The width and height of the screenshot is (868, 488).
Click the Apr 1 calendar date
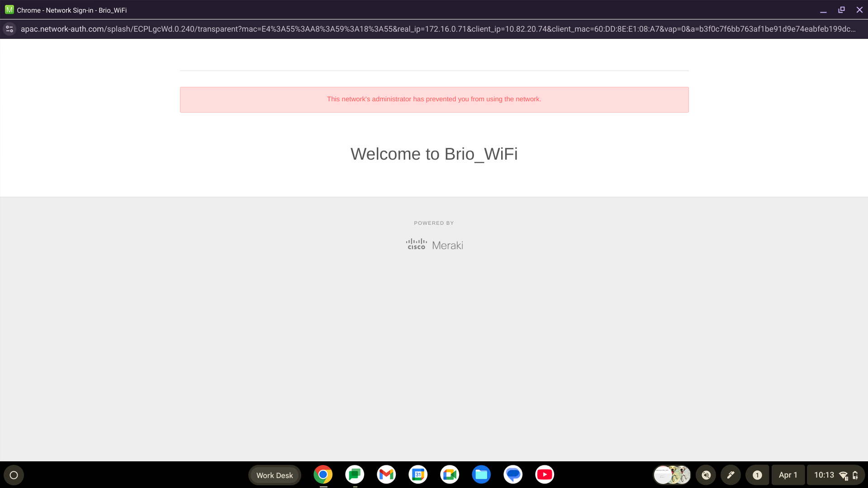[x=788, y=475]
